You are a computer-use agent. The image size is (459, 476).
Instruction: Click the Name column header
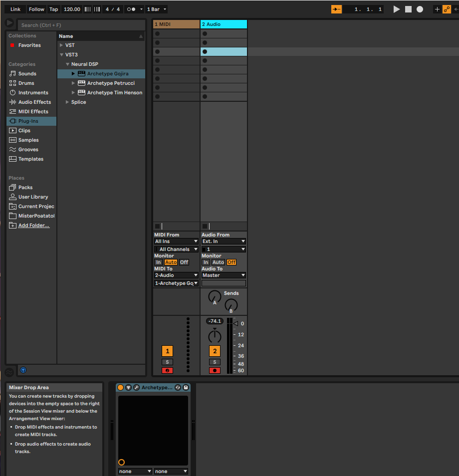tap(101, 36)
